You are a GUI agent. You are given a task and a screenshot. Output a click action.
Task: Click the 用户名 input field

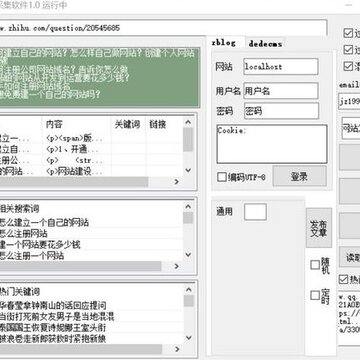pos(281,91)
